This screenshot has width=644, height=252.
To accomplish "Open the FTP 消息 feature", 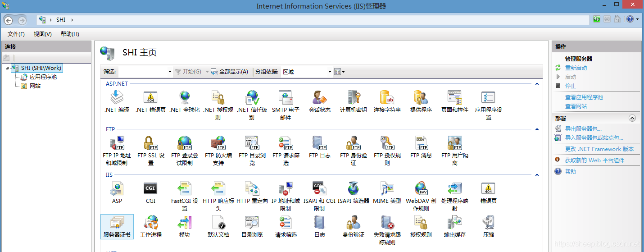I will [x=421, y=147].
